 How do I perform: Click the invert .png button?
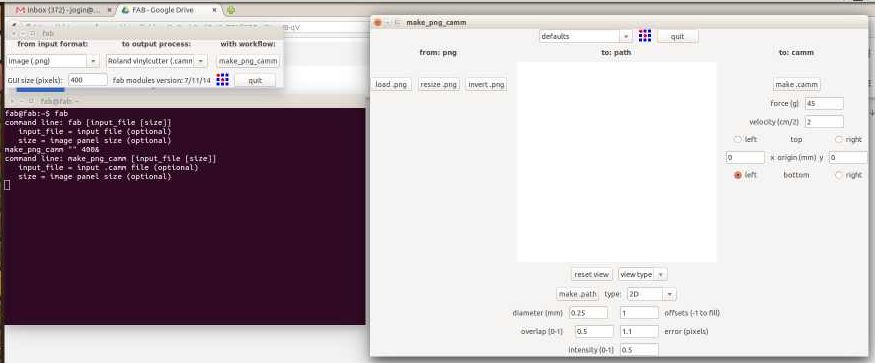pyautogui.click(x=487, y=84)
